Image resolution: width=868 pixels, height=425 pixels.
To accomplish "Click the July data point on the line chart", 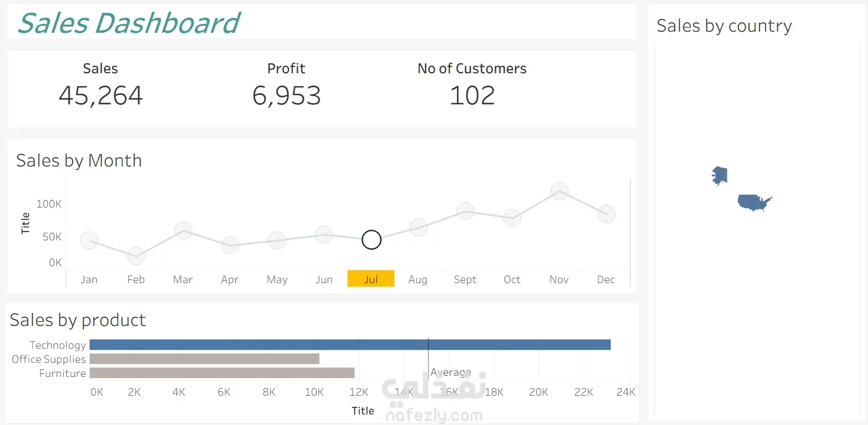I will click(x=372, y=240).
